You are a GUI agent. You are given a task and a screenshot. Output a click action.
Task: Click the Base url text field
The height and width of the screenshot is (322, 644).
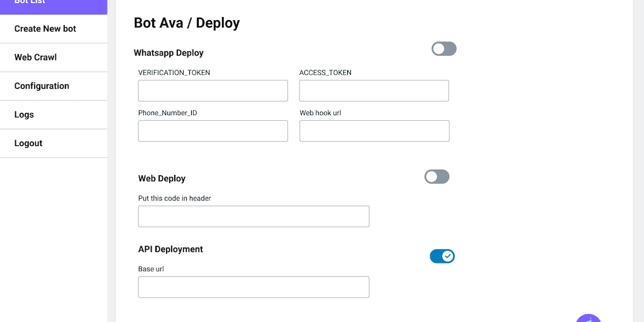click(253, 287)
